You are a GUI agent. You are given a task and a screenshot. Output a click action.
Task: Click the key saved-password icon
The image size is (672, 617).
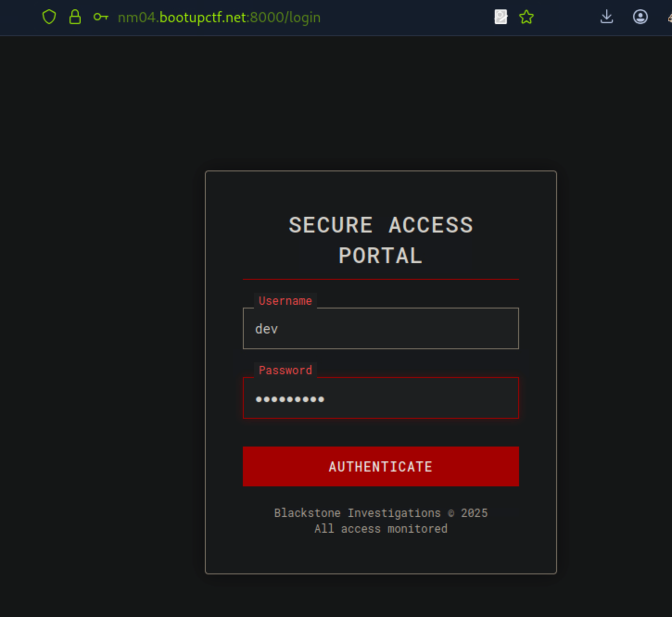(x=101, y=17)
